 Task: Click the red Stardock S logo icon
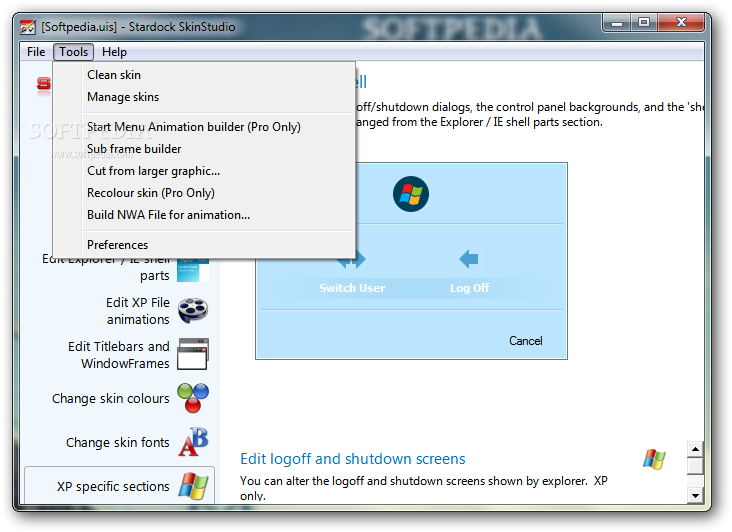(43, 85)
